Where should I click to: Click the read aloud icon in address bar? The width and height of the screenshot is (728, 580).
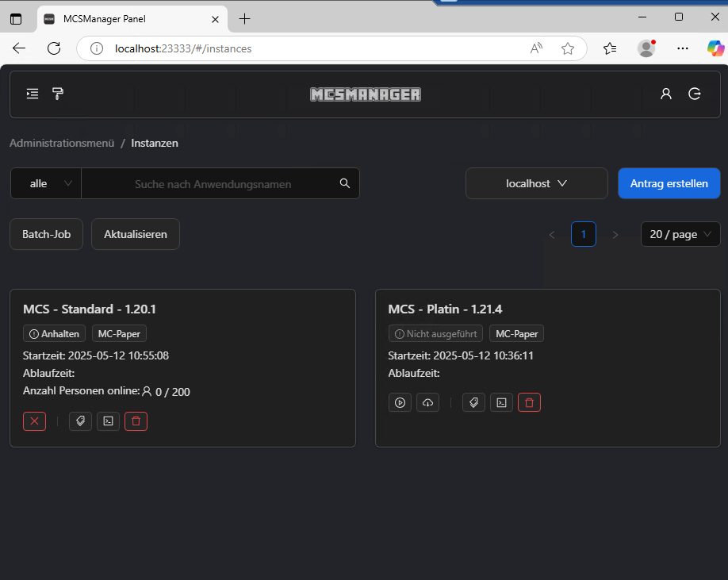pyautogui.click(x=536, y=48)
